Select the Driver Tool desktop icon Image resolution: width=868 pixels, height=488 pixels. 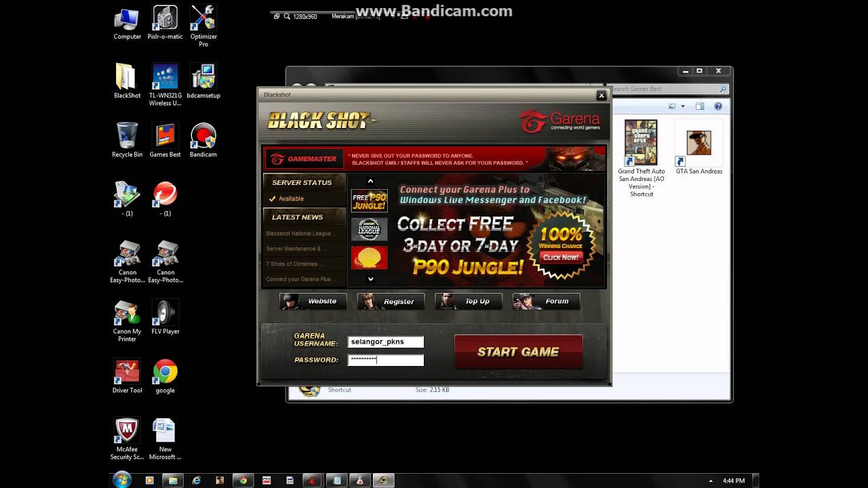(127, 376)
